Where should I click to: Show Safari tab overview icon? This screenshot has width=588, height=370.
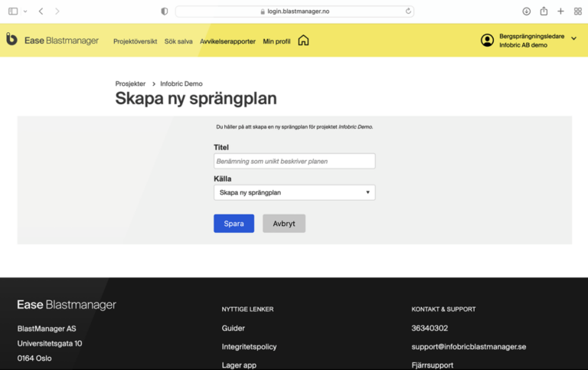point(577,11)
